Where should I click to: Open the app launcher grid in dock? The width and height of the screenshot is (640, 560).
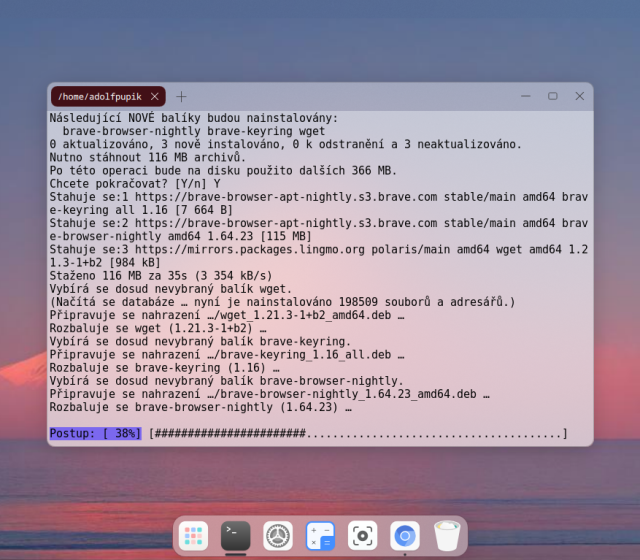(193, 536)
